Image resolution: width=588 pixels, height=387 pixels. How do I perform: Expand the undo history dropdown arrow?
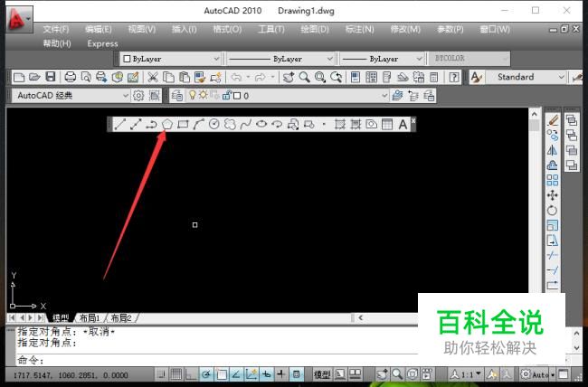248,77
